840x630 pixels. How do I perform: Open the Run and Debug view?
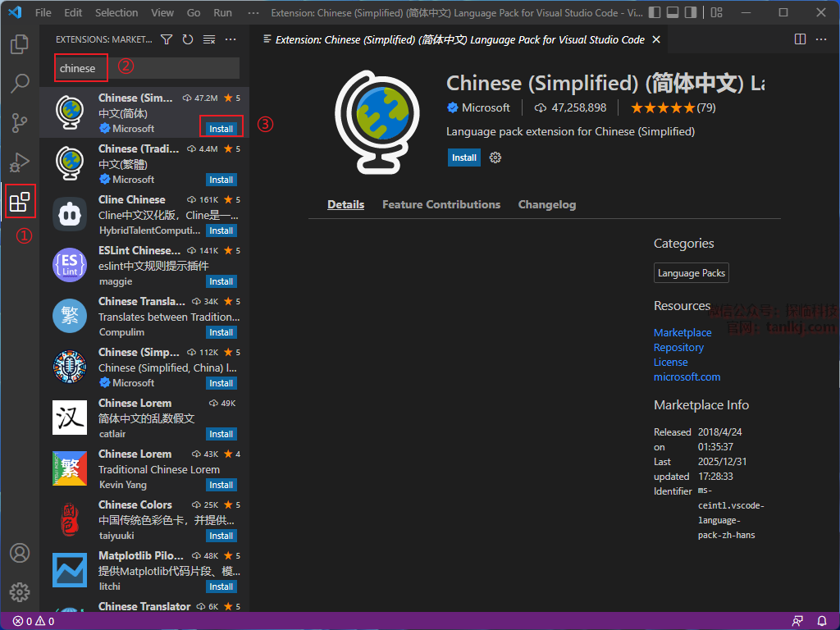click(x=20, y=162)
